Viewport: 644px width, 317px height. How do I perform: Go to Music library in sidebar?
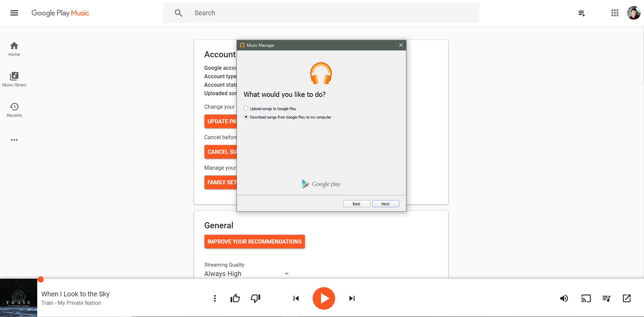point(14,80)
